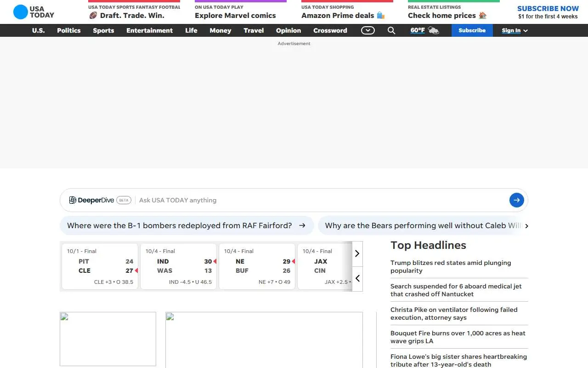Image resolution: width=588 pixels, height=368 pixels.
Task: Focus the Ask USA TODAY anything field
Action: (322, 200)
